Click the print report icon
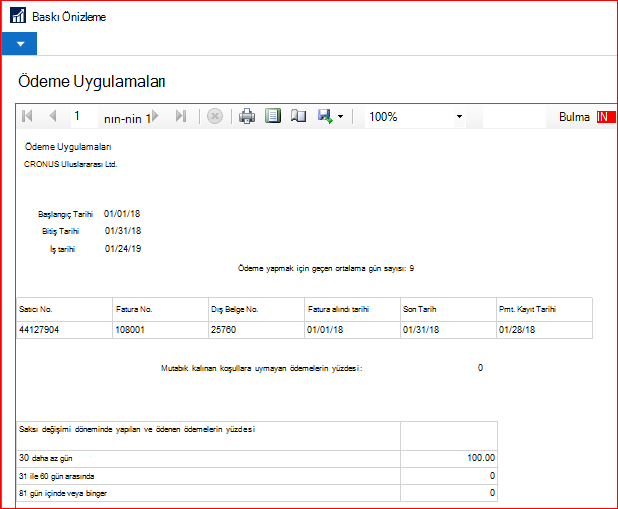 point(247,116)
